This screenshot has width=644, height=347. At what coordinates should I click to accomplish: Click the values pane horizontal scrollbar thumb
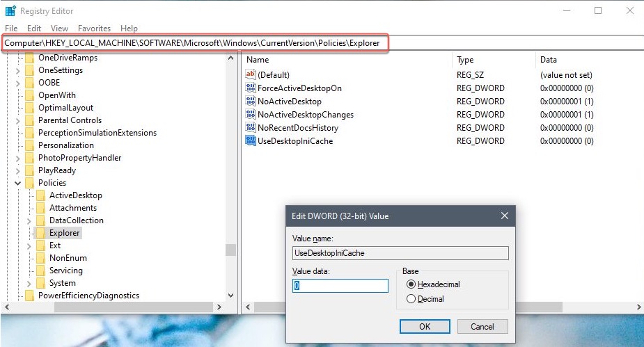pyautogui.click(x=408, y=307)
